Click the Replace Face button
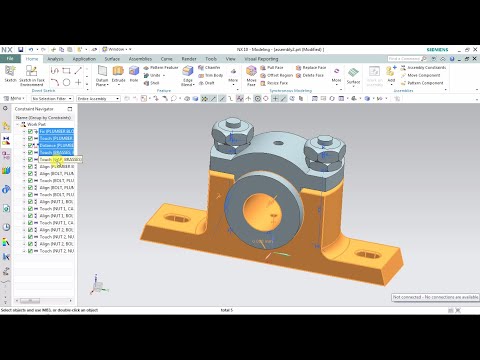 point(311,68)
